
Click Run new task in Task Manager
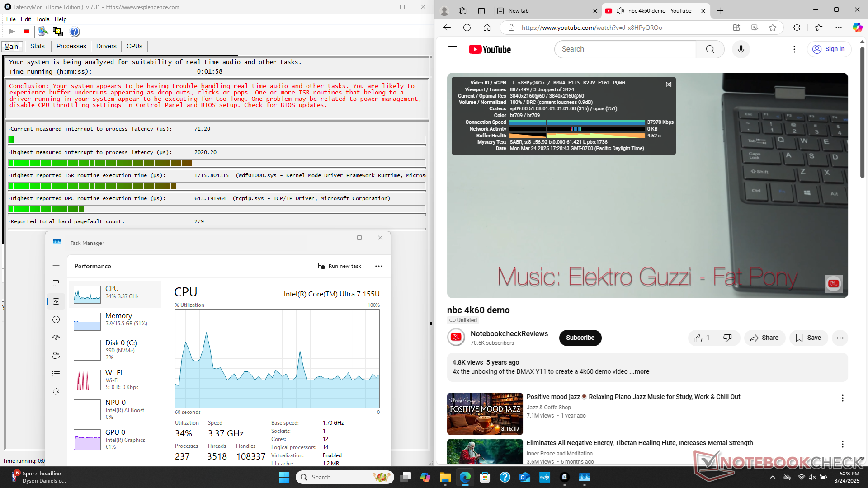pyautogui.click(x=340, y=266)
